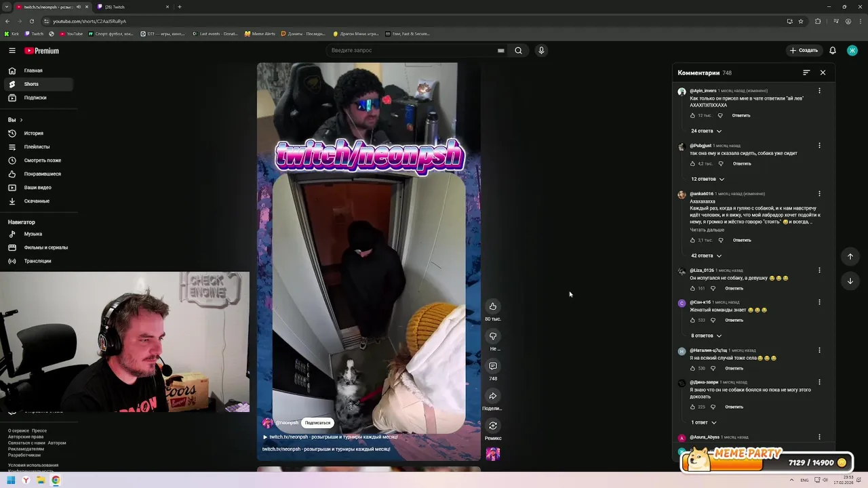Open the comments icon showing 748
The width and height of the screenshot is (868, 488).
pos(493,366)
